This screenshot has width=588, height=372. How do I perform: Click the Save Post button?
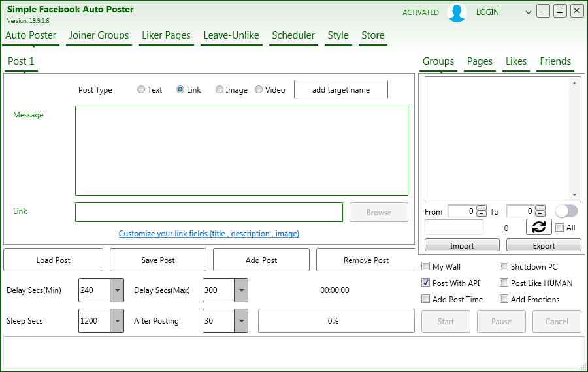click(158, 260)
